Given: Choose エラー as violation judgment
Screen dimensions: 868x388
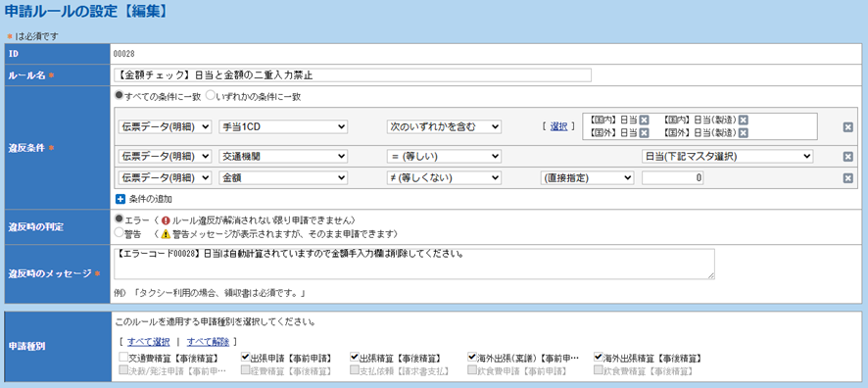Looking at the screenshot, I should point(118,218).
